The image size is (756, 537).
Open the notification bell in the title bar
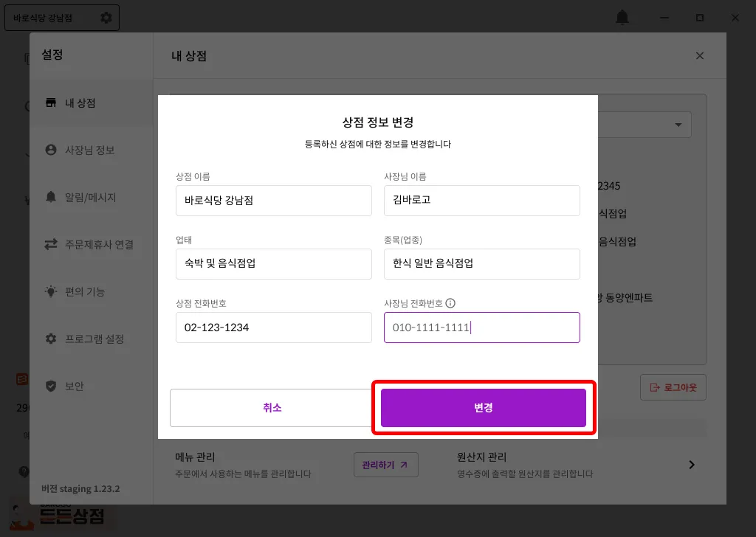[x=622, y=18]
